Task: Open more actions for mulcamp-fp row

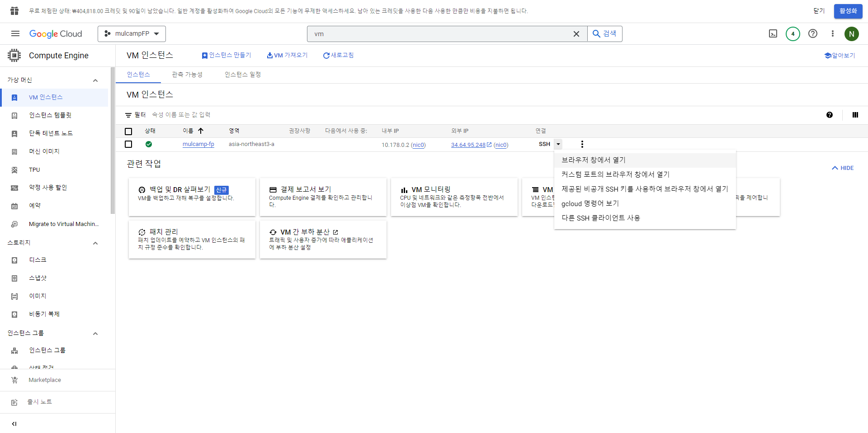Action: pos(582,144)
